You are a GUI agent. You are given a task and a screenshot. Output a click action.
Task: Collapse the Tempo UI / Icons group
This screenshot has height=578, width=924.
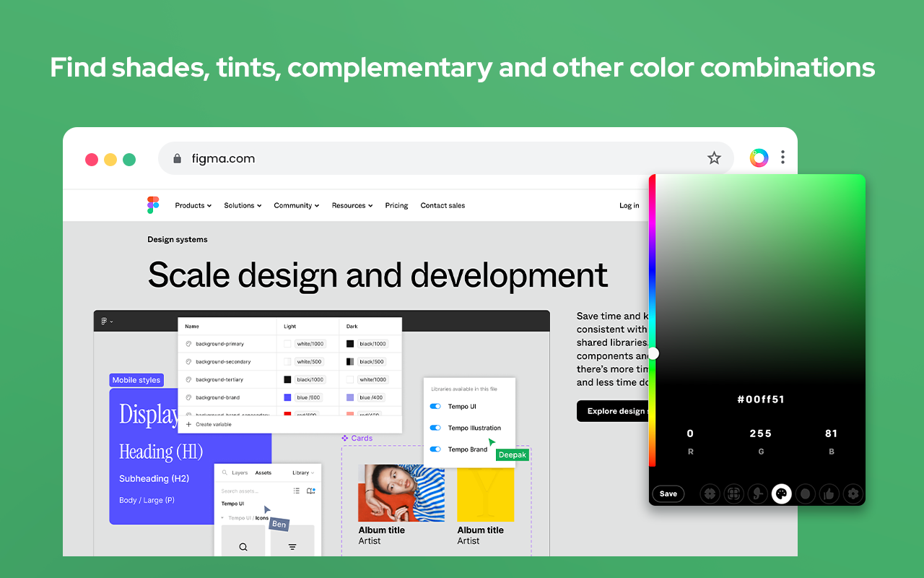(x=222, y=518)
